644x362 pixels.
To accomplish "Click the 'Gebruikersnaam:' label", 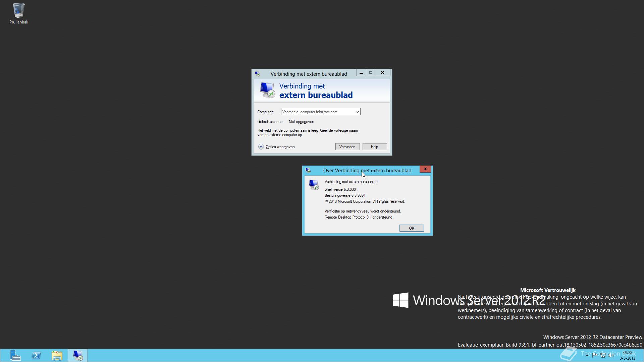I will click(270, 122).
